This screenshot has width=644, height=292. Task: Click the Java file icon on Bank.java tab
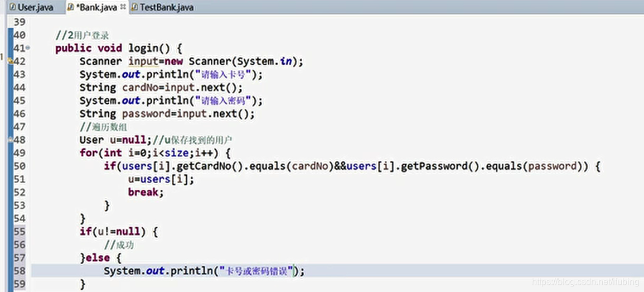click(x=70, y=7)
